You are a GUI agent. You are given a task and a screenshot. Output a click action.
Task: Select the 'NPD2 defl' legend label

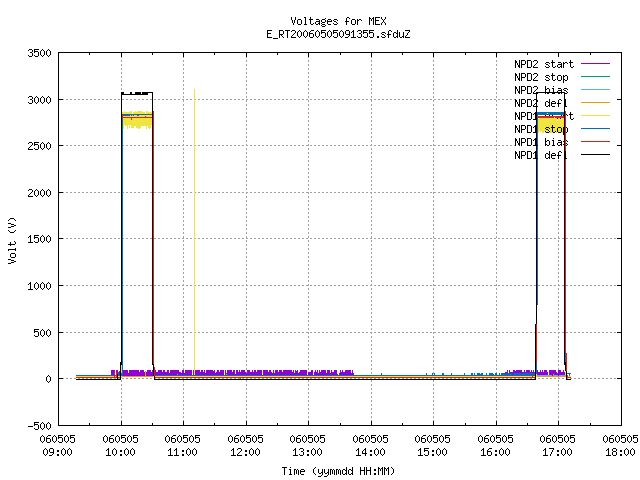541,103
